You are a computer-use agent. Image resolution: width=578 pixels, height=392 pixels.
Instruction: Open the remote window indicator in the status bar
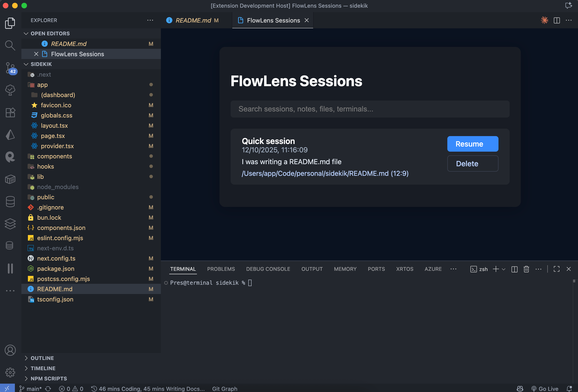tap(7, 388)
